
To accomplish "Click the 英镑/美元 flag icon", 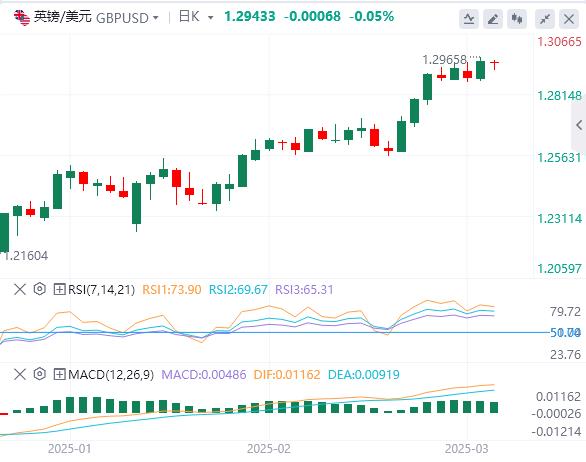I will [x=22, y=18].
